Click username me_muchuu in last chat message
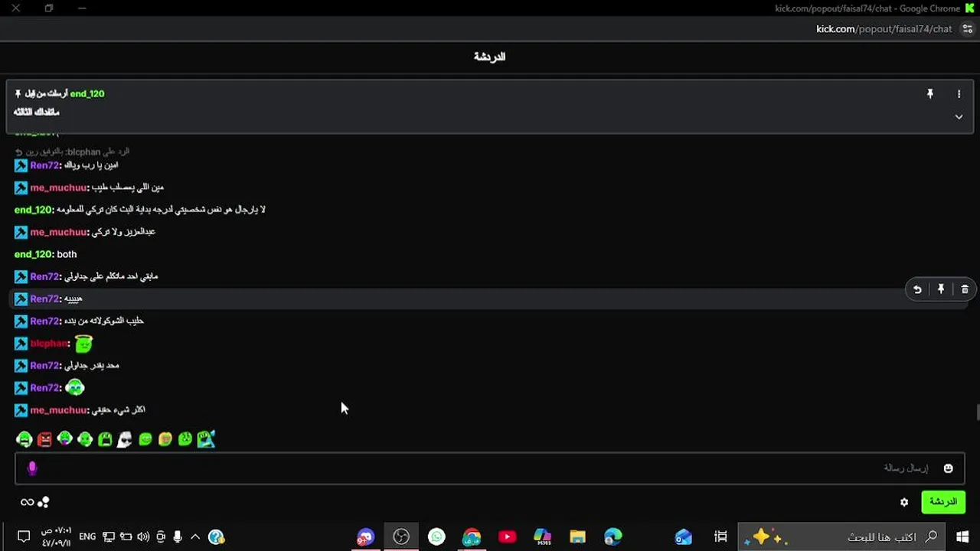This screenshot has height=551, width=980. click(x=58, y=410)
